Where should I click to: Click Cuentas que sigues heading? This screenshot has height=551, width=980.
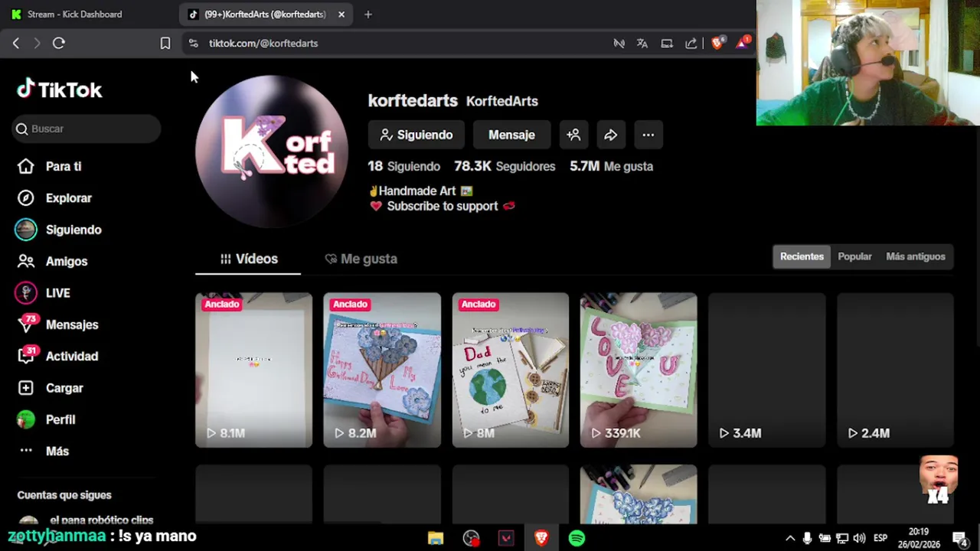(64, 495)
